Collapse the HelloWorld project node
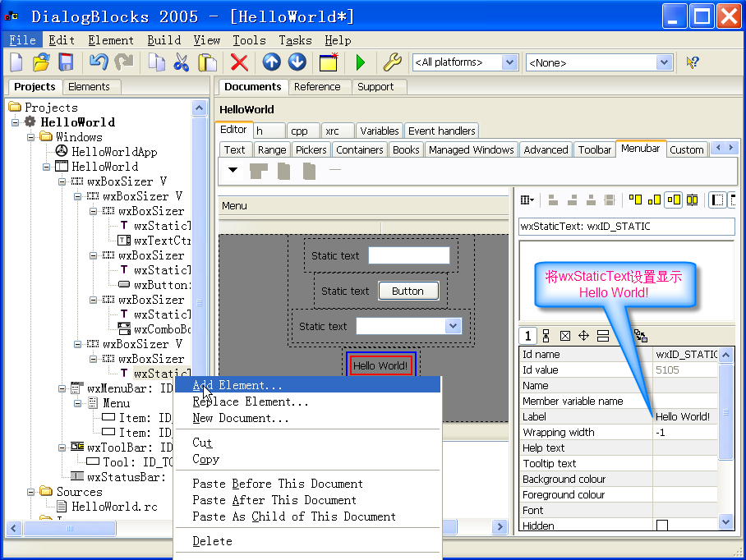Screen dimensions: 746x560 pos(16,122)
